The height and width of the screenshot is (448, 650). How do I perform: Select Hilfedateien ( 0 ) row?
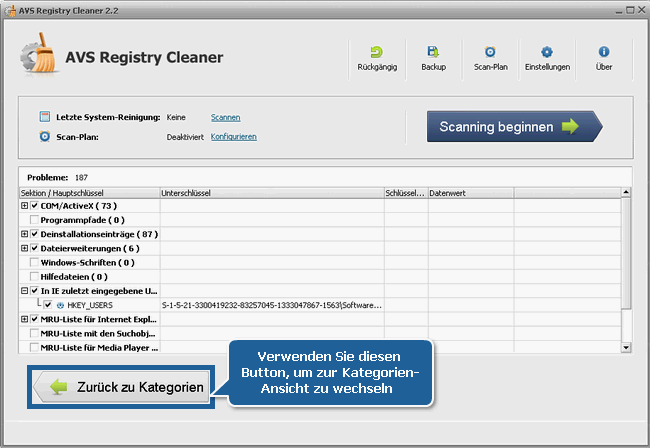click(x=320, y=276)
